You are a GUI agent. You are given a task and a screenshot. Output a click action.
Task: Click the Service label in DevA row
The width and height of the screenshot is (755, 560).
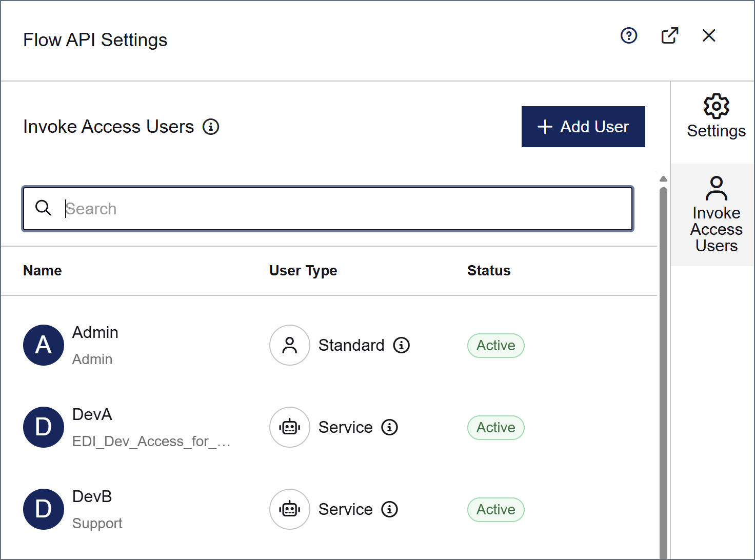click(x=346, y=427)
